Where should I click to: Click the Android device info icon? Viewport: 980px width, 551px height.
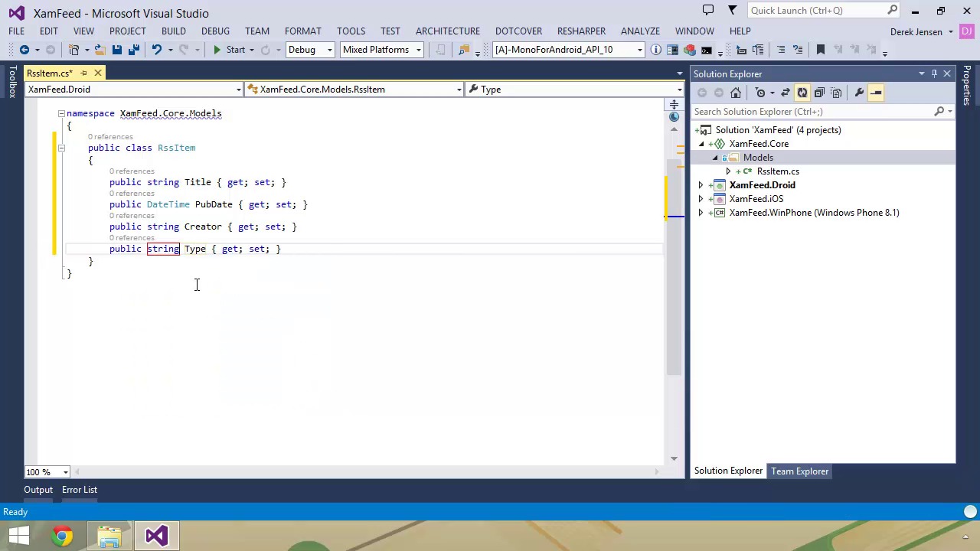(656, 50)
